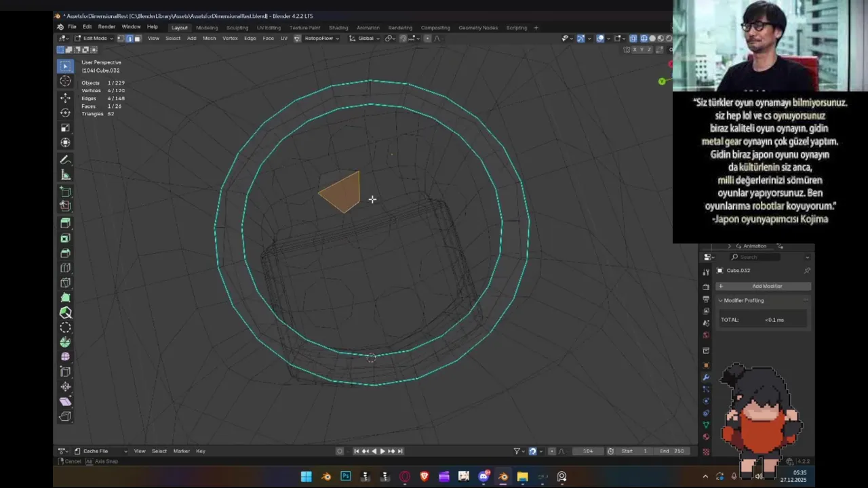868x488 pixels.
Task: Open the pivot point dropdown
Action: 391,38
